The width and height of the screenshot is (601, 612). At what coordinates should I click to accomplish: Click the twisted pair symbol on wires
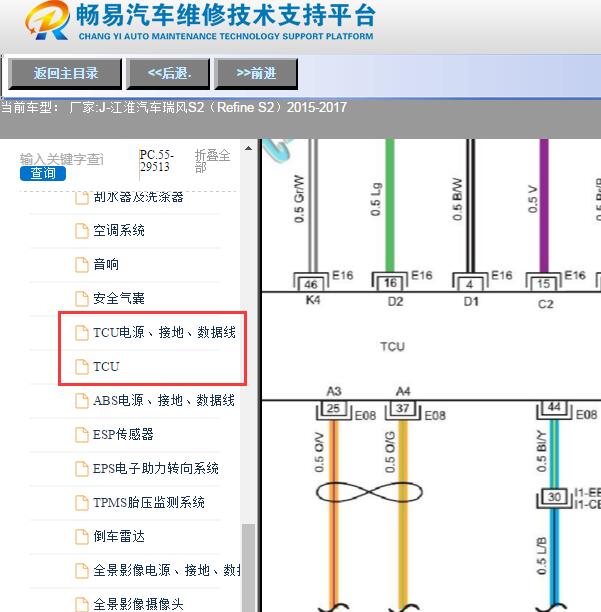(369, 492)
